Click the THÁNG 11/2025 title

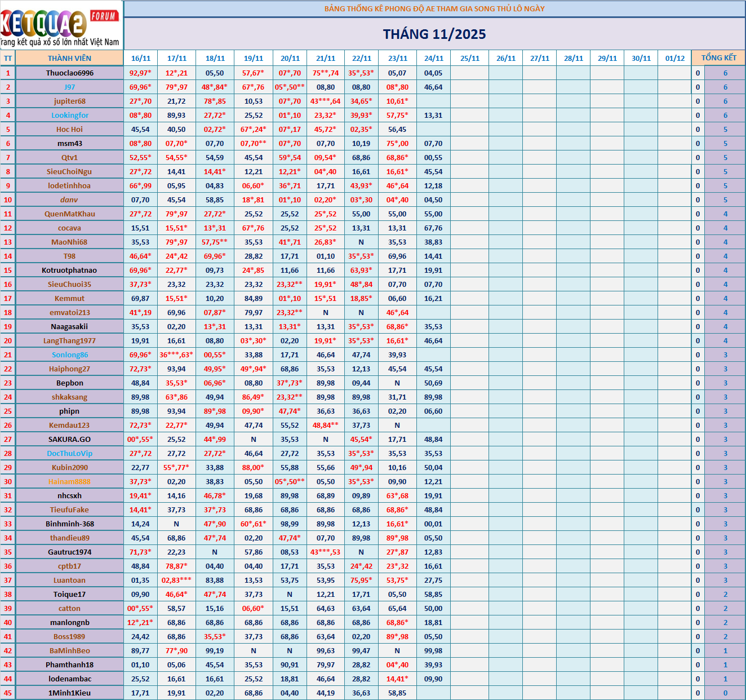pyautogui.click(x=434, y=34)
